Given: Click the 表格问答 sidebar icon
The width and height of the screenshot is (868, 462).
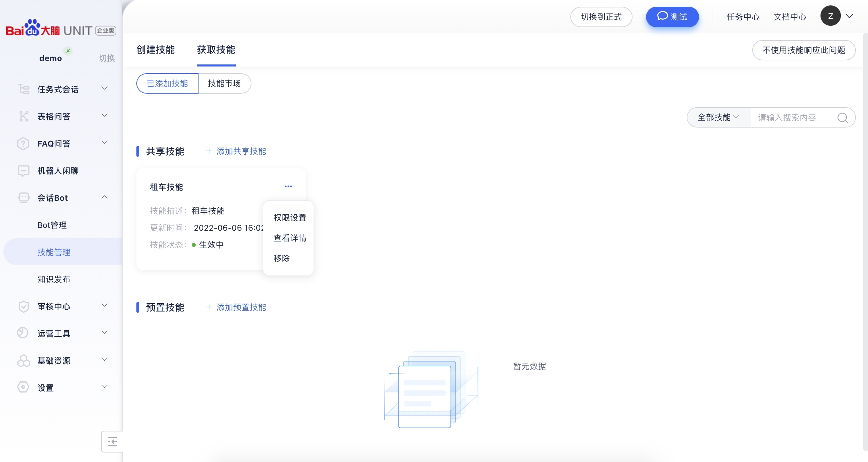Looking at the screenshot, I should (23, 116).
